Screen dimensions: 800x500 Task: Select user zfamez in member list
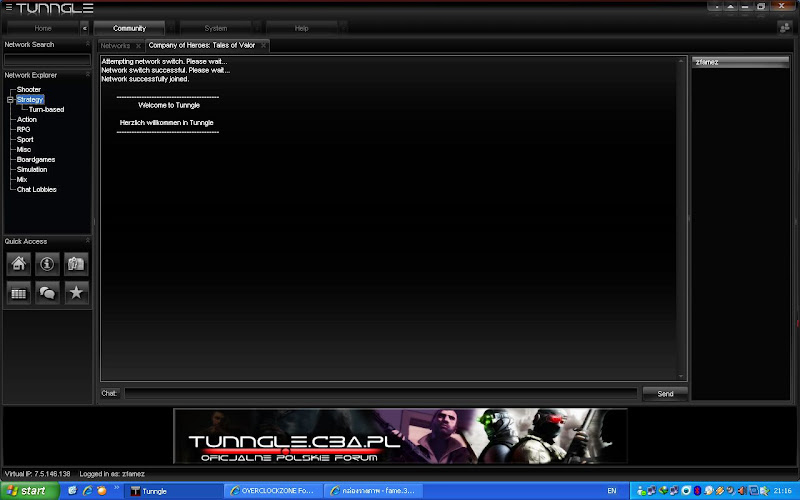tap(740, 62)
